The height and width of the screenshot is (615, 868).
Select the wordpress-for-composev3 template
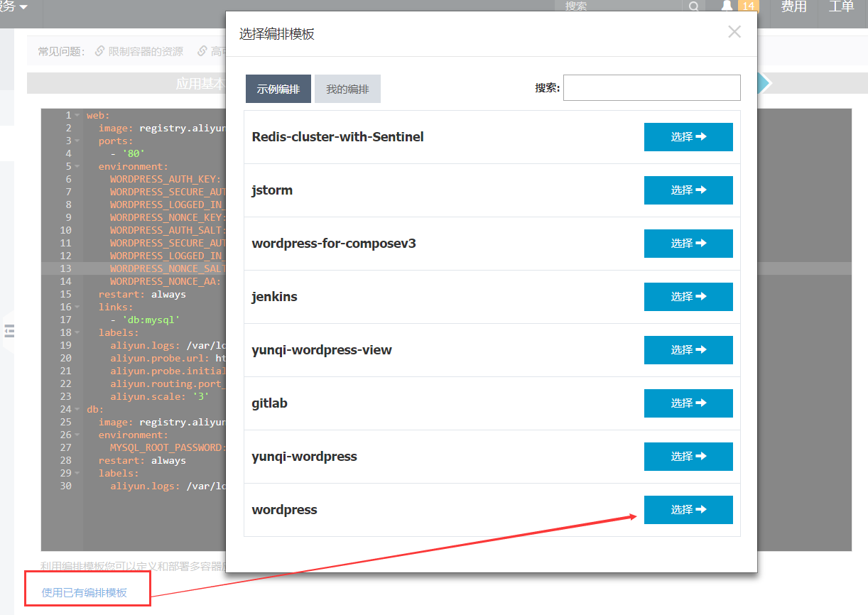pos(688,243)
